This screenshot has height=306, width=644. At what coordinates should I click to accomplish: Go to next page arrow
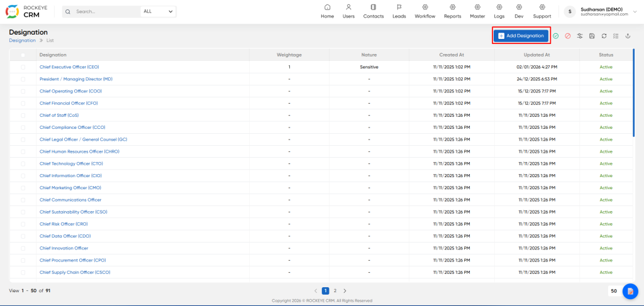345,291
